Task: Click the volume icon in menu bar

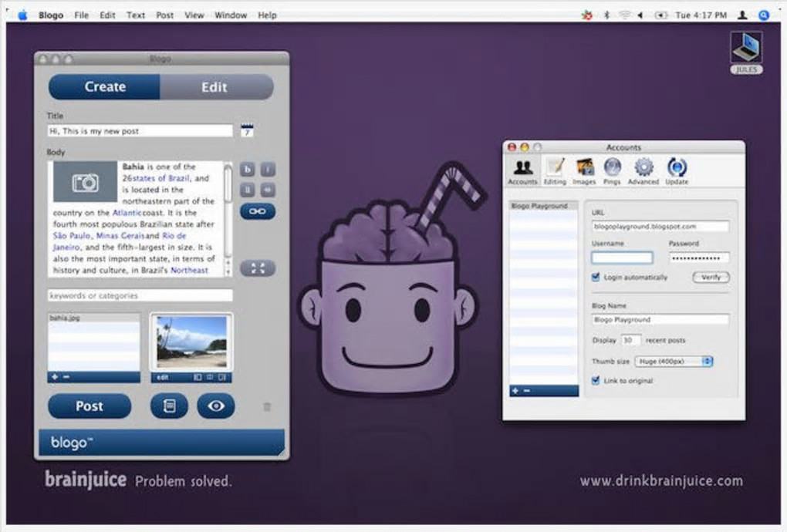Action: coord(640,15)
